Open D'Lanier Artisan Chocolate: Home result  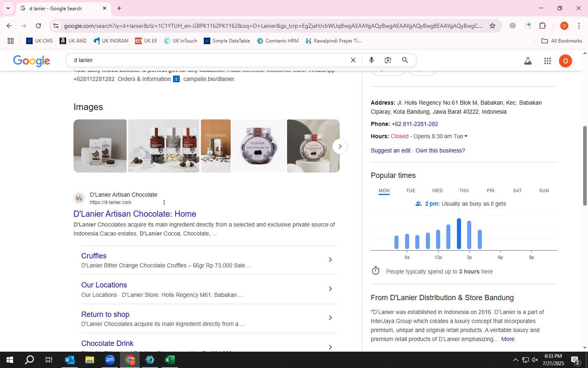(135, 214)
